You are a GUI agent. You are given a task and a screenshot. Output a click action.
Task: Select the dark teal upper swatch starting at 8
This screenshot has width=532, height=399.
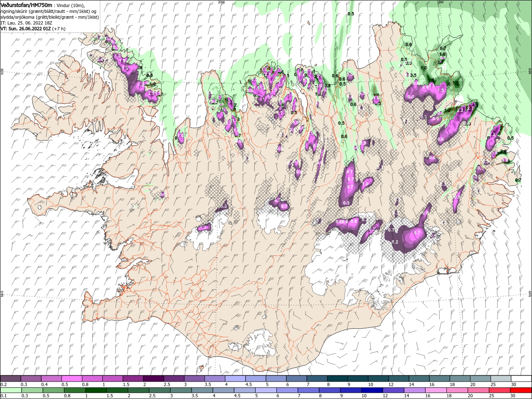[337, 379]
